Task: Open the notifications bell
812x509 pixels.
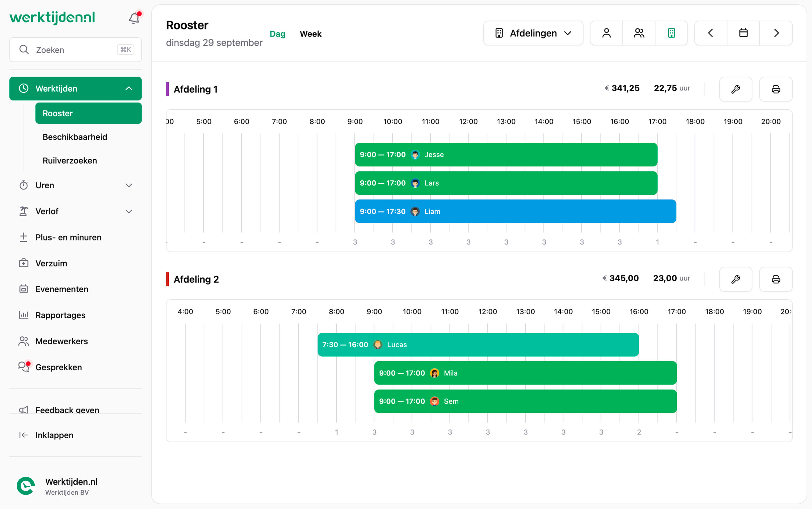Action: 134,18
